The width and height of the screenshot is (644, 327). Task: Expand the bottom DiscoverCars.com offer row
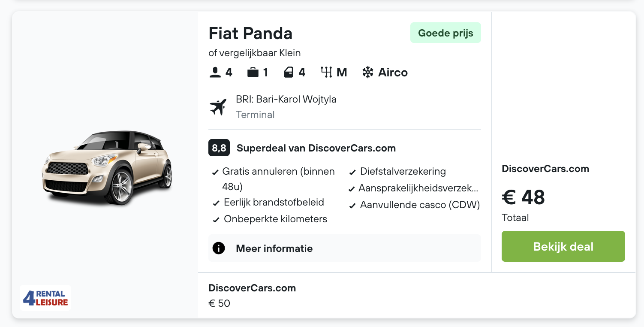click(252, 295)
